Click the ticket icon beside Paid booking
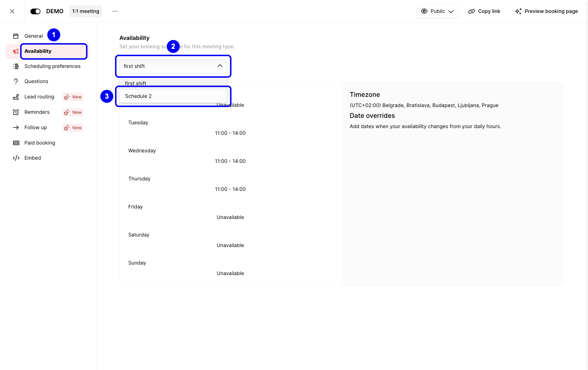This screenshot has width=588, height=370. click(16, 143)
